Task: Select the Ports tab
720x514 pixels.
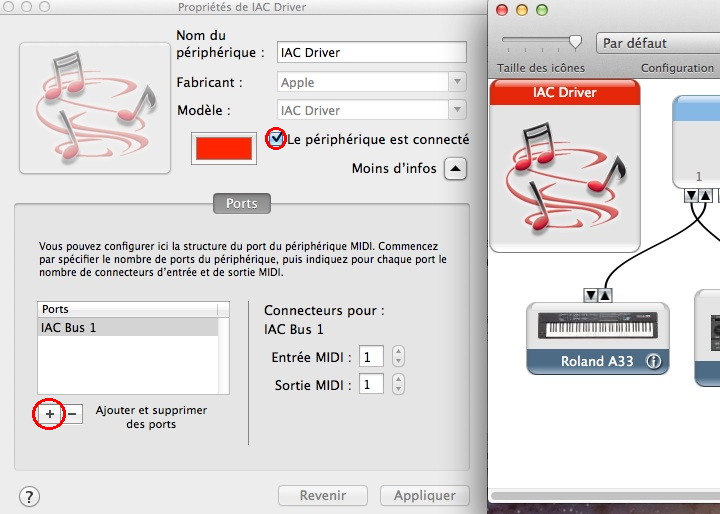Action: coord(242,203)
